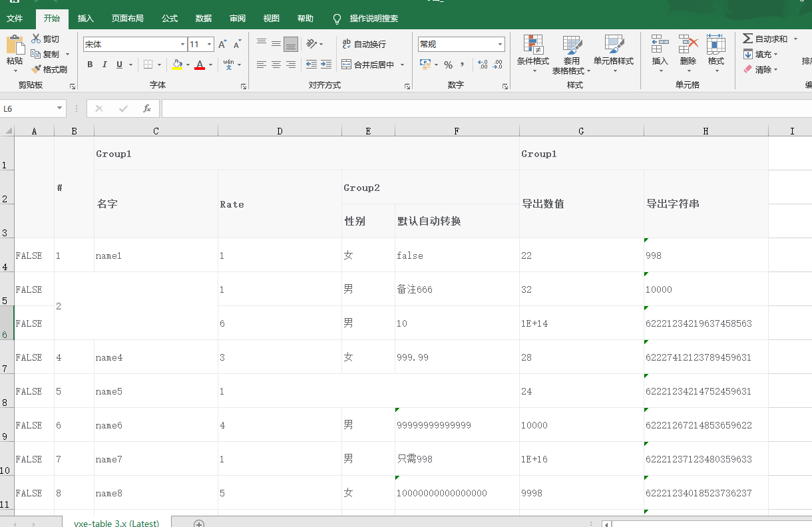Viewport: 812px width, 527px height.
Task: Expand the fill color dropdown arrow
Action: coord(186,65)
